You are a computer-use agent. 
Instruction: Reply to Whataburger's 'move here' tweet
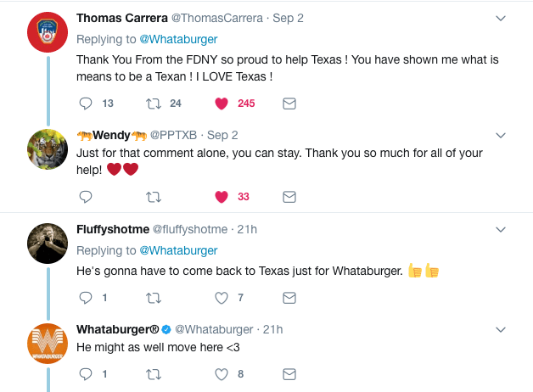(x=85, y=373)
